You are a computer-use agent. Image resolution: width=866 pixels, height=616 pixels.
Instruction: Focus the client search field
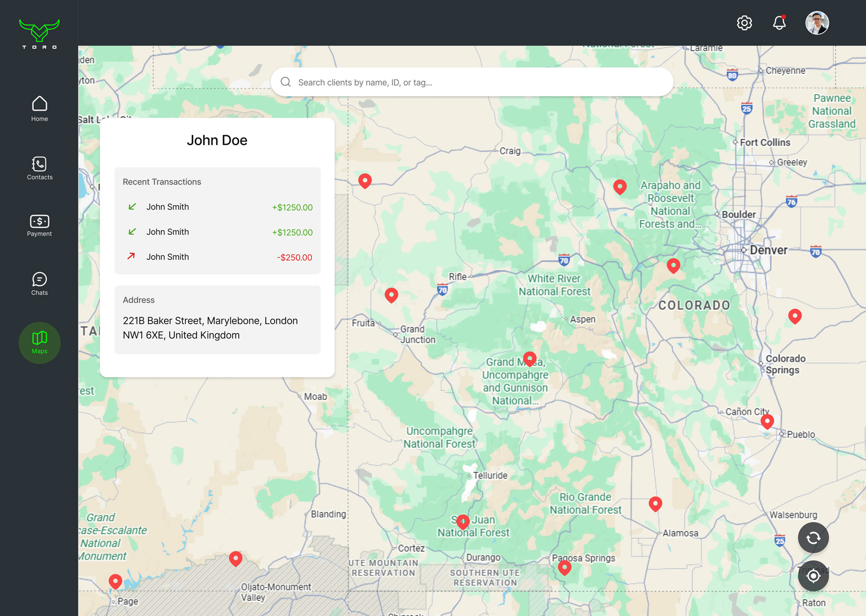pyautogui.click(x=472, y=82)
